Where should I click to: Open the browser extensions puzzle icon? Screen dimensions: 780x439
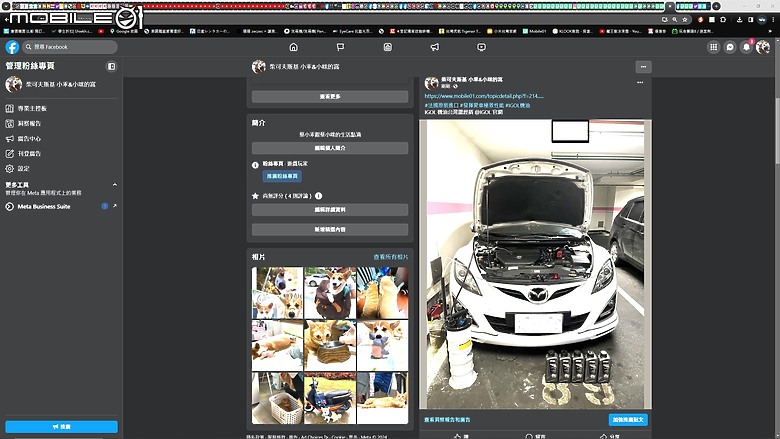(x=723, y=19)
